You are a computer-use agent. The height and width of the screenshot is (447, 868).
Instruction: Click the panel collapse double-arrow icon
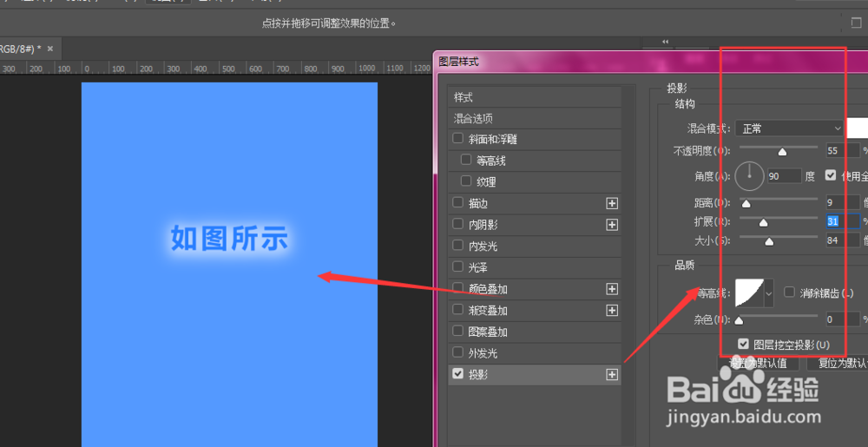tap(666, 42)
